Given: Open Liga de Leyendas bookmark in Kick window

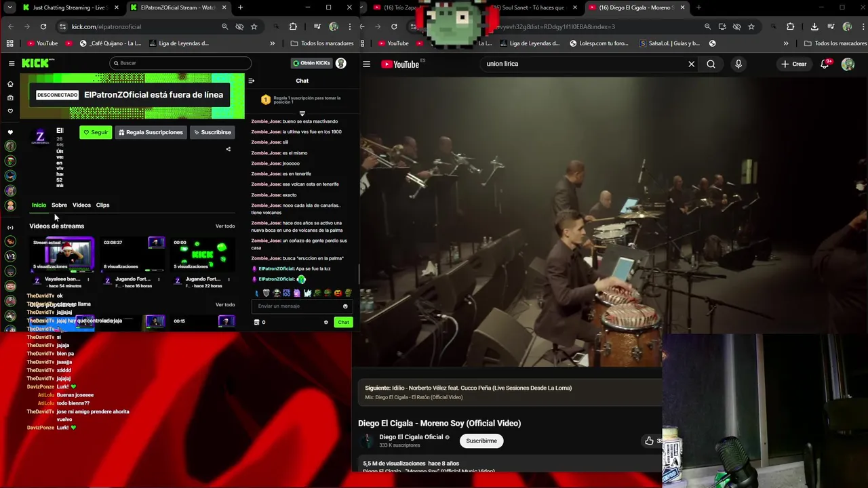Looking at the screenshot, I should coord(178,43).
